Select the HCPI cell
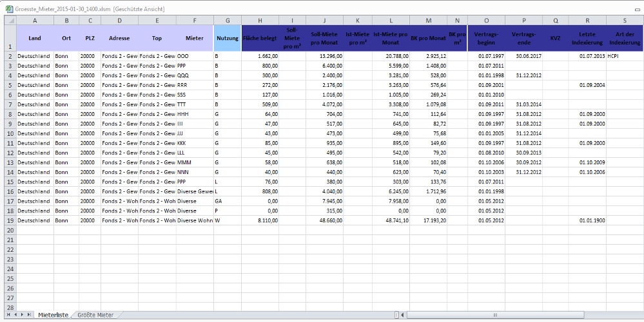644x322 pixels. coord(625,56)
